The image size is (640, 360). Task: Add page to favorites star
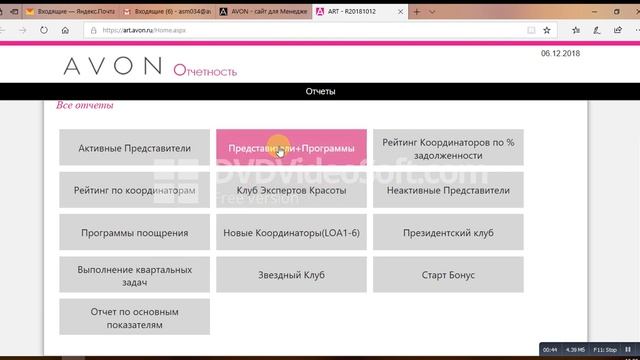coord(547,30)
